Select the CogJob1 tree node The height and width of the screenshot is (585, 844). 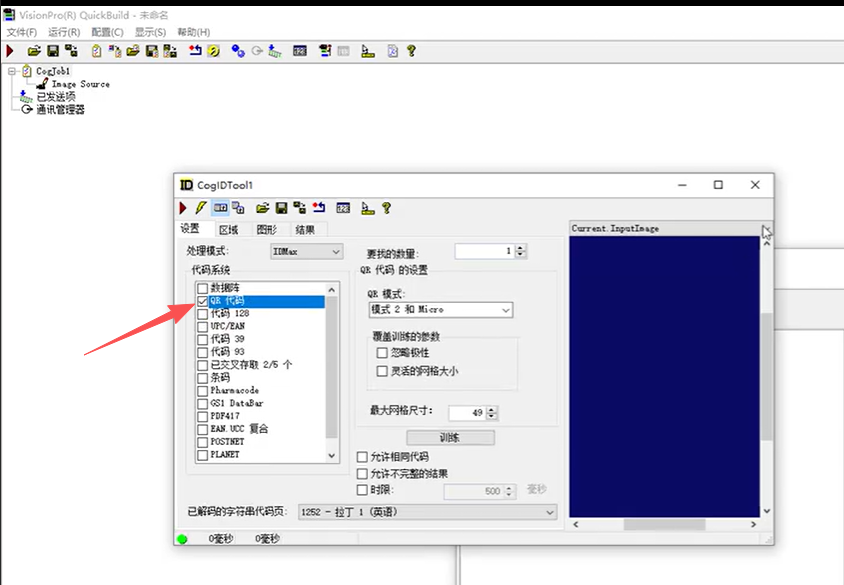tap(53, 71)
